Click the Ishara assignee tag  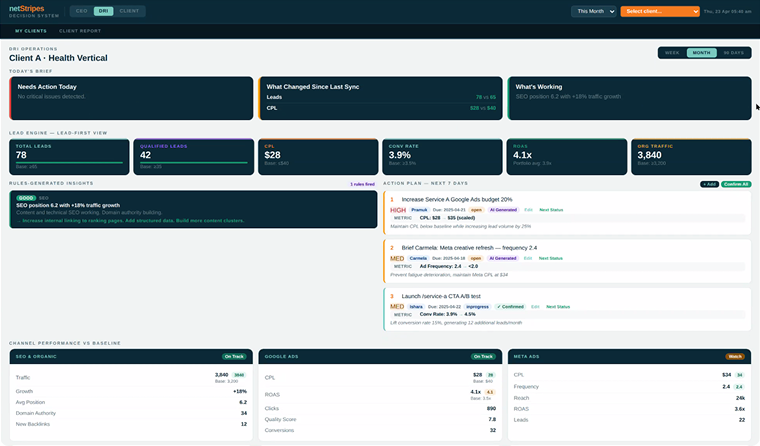coord(416,307)
